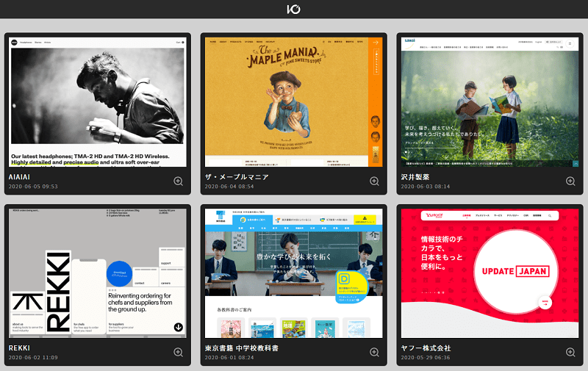Image resolution: width=588 pixels, height=371 pixels.
Task: Click the REKKI title link
Action: [x=19, y=348]
